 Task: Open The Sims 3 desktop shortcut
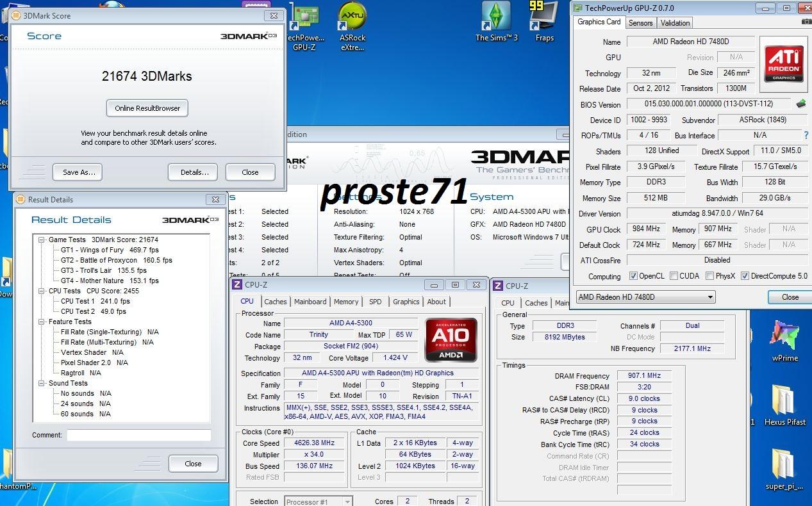tap(497, 22)
